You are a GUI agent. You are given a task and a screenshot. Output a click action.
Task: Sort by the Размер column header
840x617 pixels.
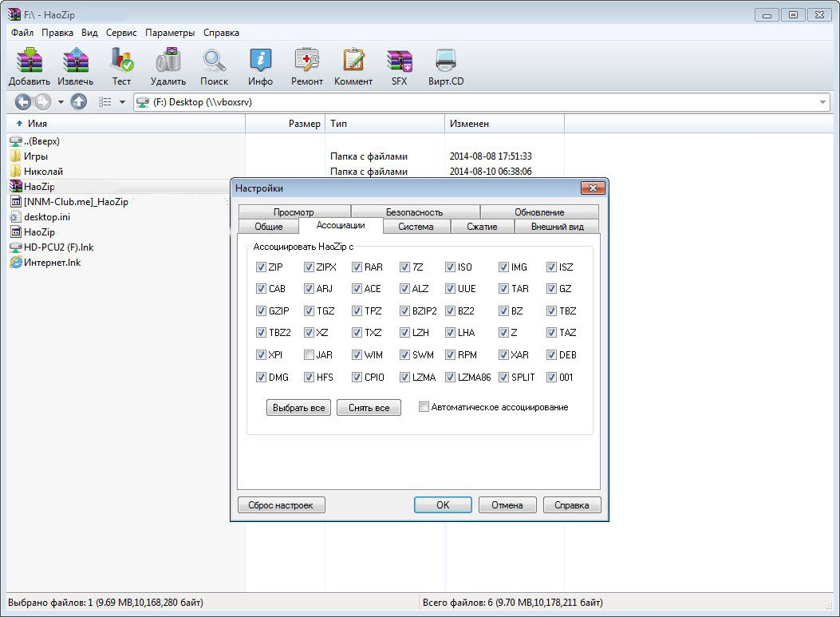(286, 123)
